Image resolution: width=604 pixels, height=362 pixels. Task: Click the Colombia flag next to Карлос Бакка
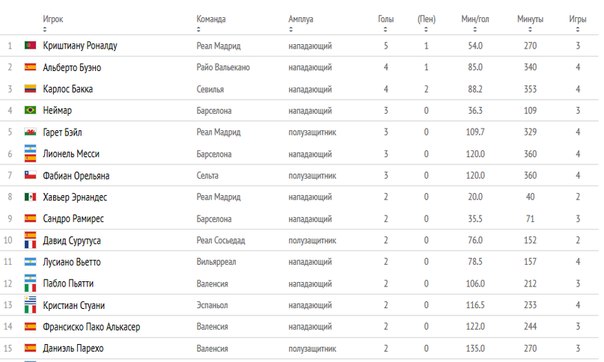coord(30,89)
